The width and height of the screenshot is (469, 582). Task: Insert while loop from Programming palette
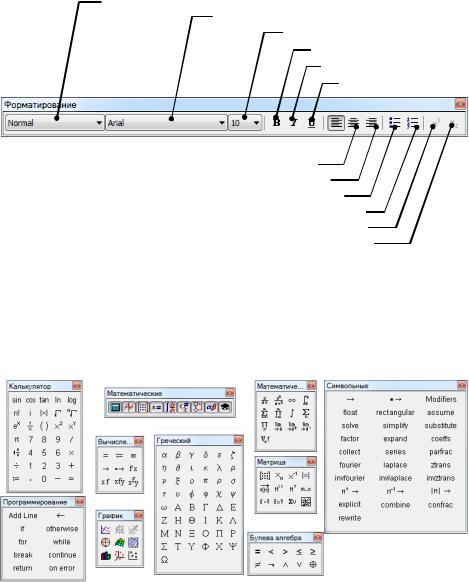point(62,542)
